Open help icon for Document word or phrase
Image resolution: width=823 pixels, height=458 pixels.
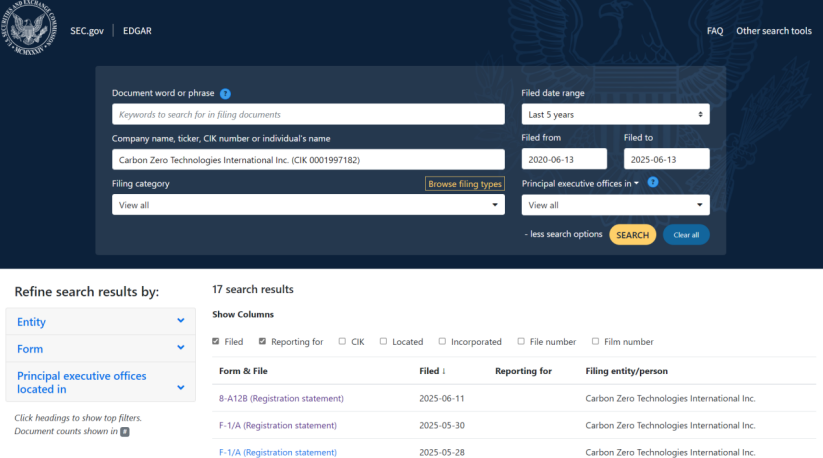[x=225, y=94]
